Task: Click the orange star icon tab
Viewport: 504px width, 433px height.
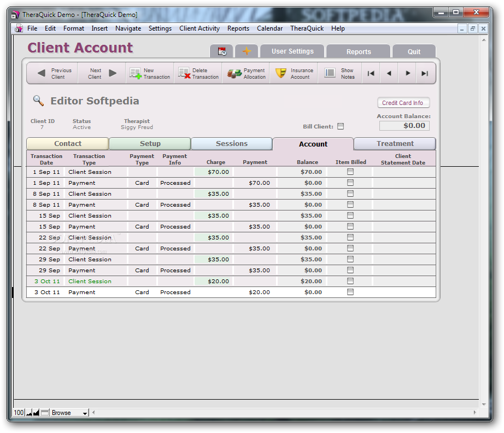Action: 247,51
